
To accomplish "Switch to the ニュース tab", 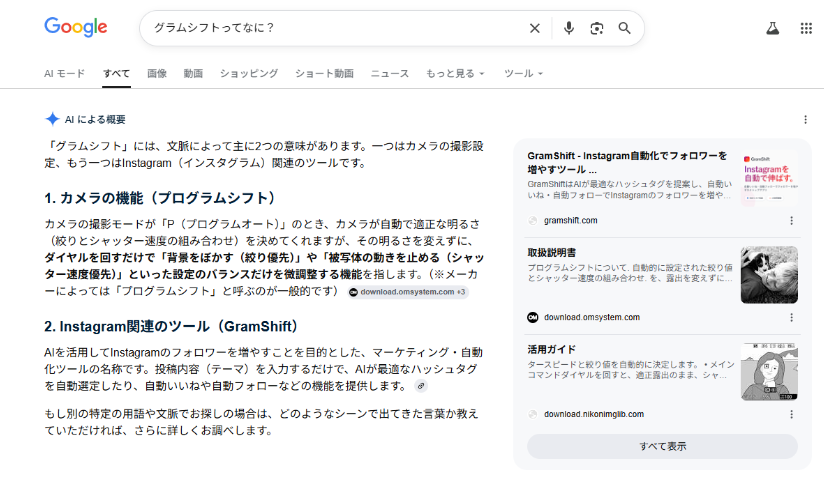I will tap(389, 74).
